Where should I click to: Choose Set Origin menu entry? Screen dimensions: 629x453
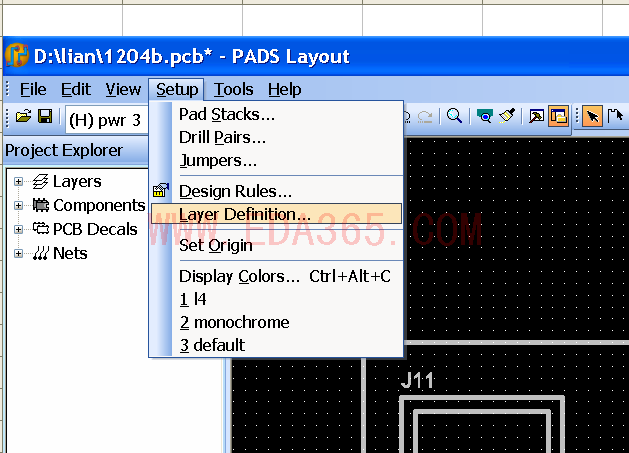[x=277, y=245]
